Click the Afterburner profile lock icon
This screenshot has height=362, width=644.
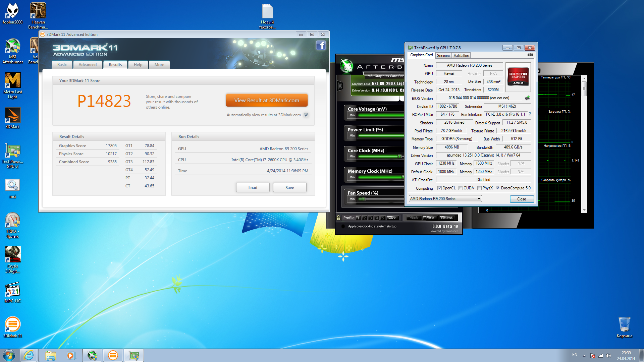point(338,218)
